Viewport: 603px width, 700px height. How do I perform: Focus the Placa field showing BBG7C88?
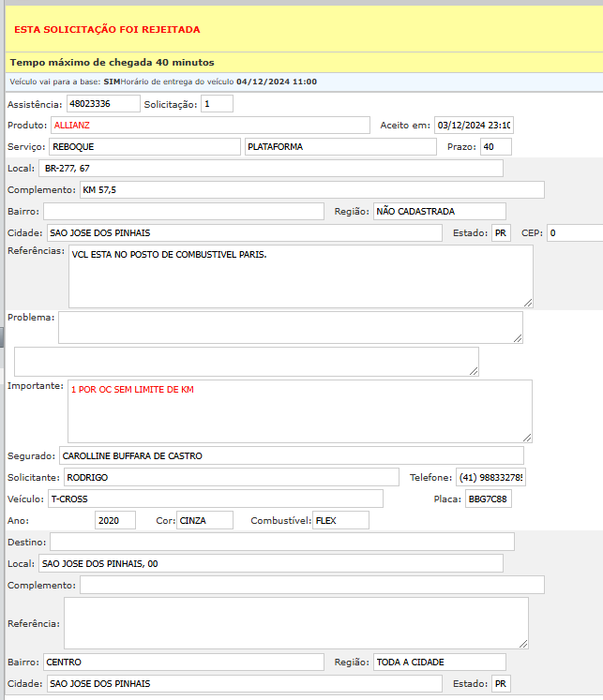pos(489,499)
